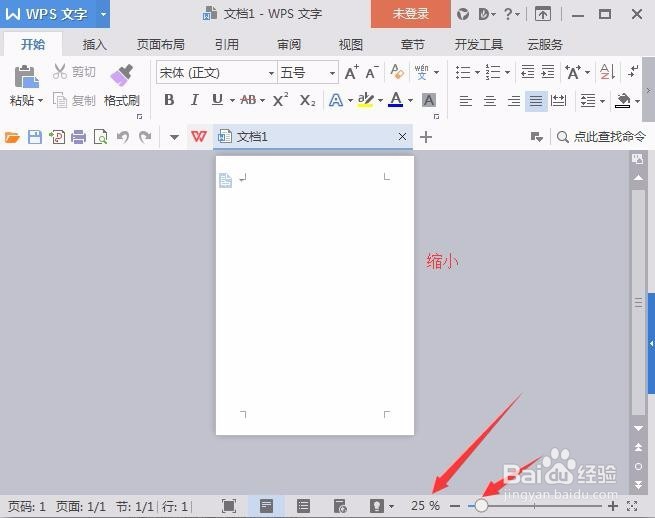Print the document with printer icon
Viewport: 655px width, 518px height.
(79, 137)
